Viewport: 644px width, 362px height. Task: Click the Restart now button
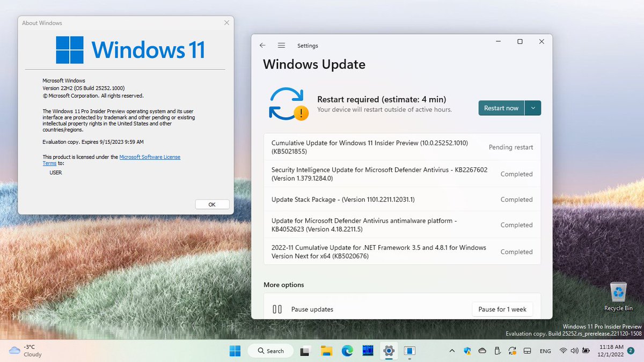point(501,108)
